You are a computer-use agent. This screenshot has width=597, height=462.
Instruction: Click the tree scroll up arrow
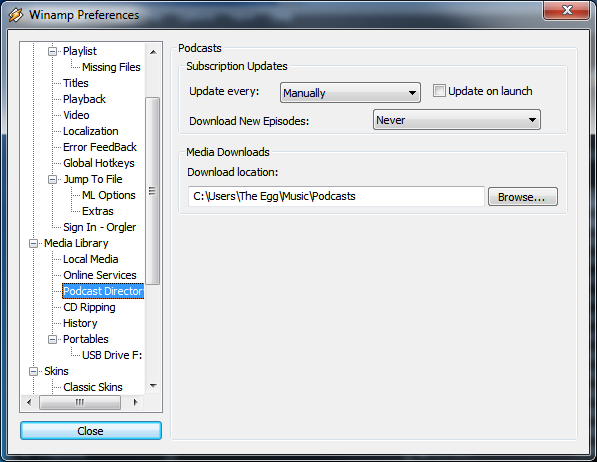pos(153,52)
